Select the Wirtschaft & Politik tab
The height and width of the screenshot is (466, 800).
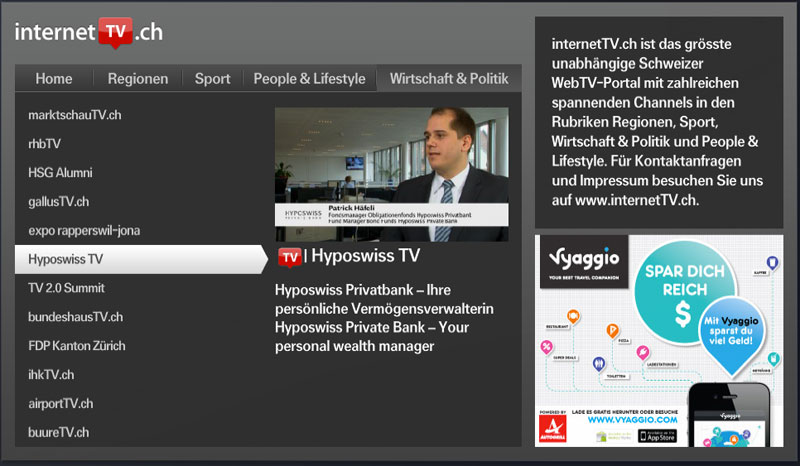(449, 79)
